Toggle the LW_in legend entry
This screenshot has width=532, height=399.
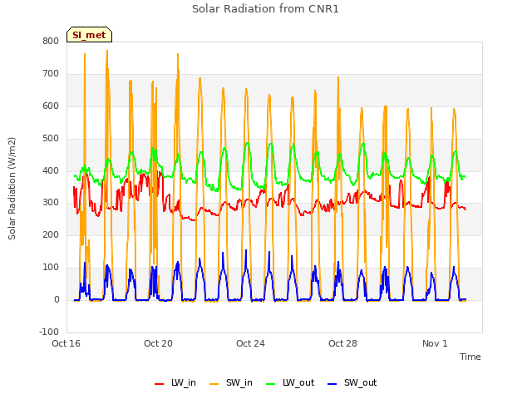click(x=175, y=382)
